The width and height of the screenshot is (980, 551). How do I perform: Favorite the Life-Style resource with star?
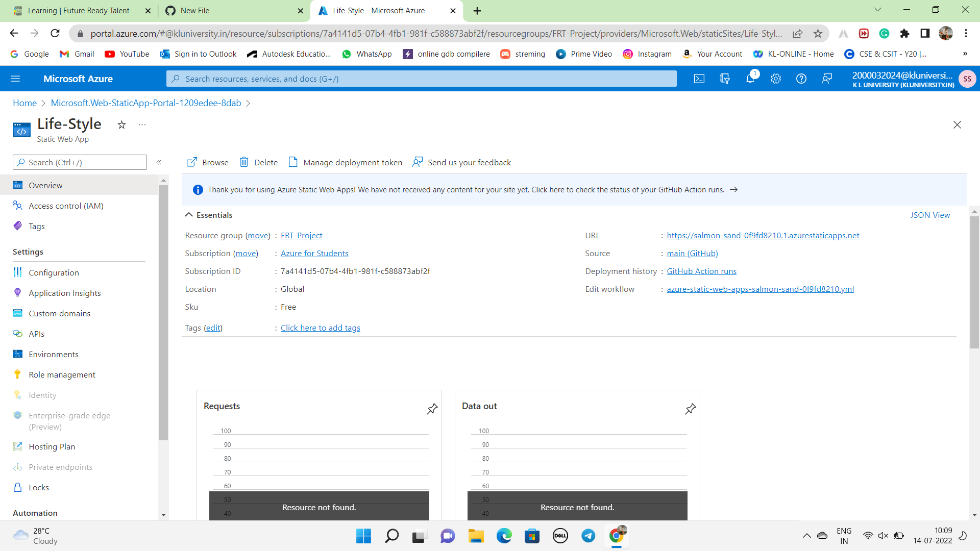coord(121,125)
